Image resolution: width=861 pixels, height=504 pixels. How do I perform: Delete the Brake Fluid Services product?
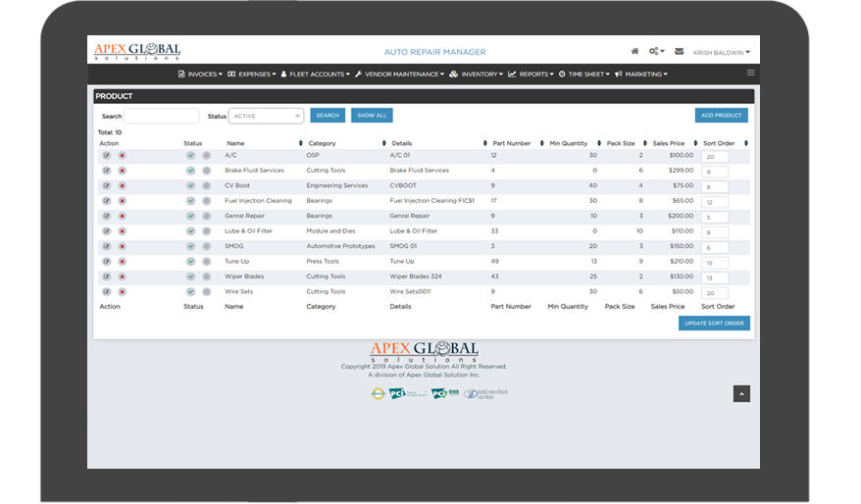coord(123,171)
